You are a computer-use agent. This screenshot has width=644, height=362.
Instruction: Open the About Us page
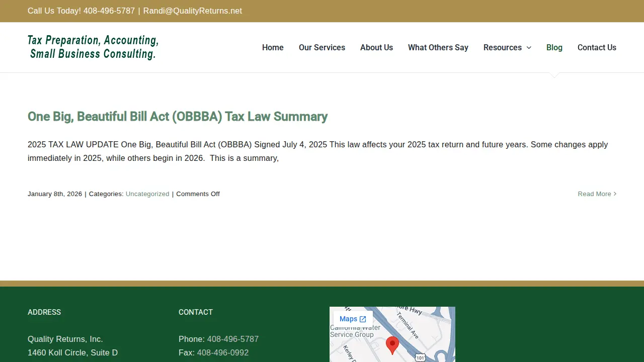point(376,47)
